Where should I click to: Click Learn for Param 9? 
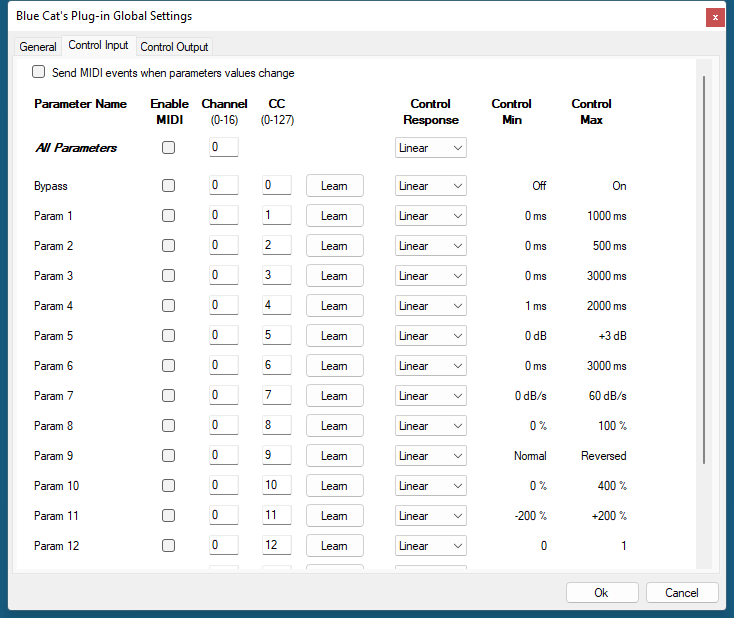335,456
